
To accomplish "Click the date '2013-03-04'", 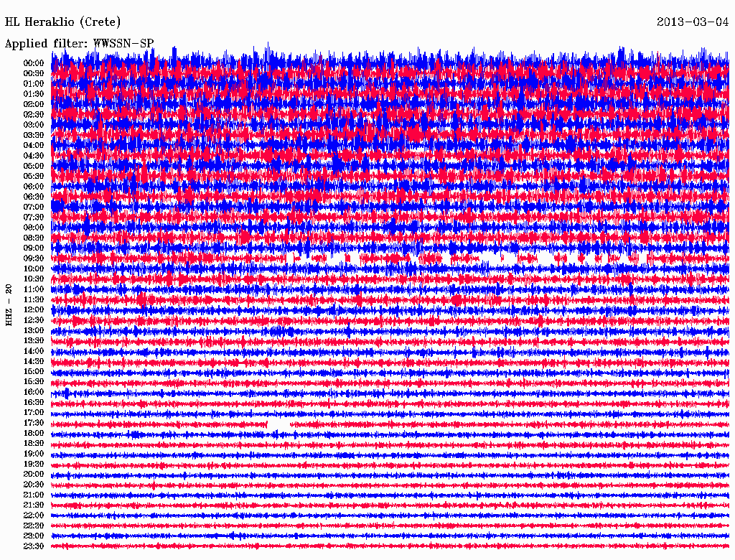I will coord(693,22).
